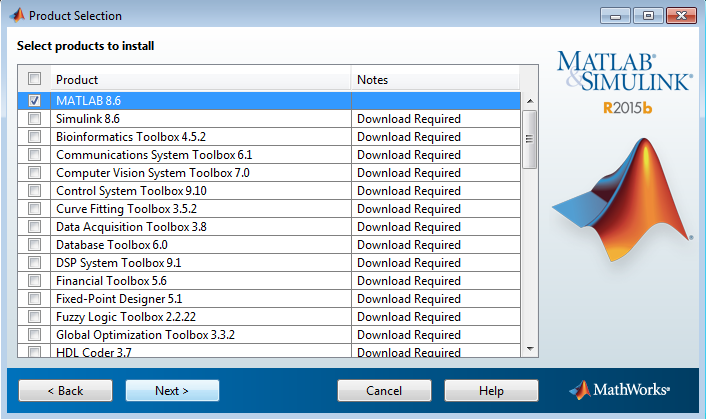Select Global Optimization Toolbox 3.3.2 name

145,335
